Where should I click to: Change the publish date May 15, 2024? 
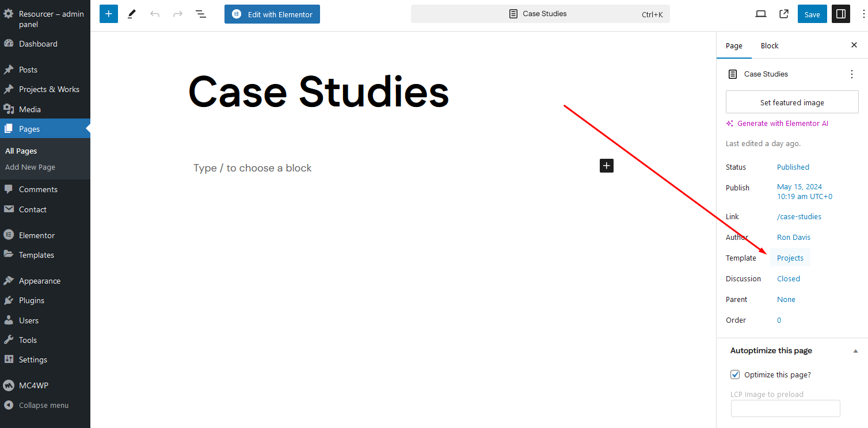tap(805, 192)
